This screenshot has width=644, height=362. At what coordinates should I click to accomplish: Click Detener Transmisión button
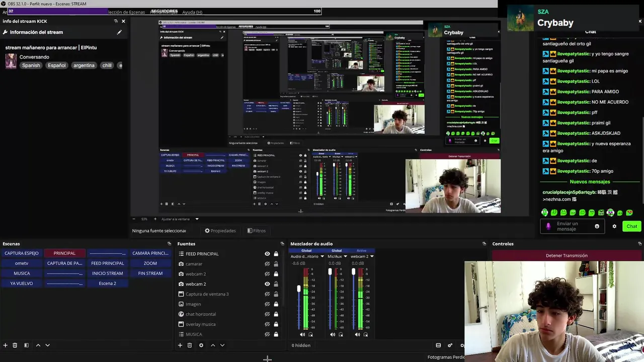coord(567,255)
